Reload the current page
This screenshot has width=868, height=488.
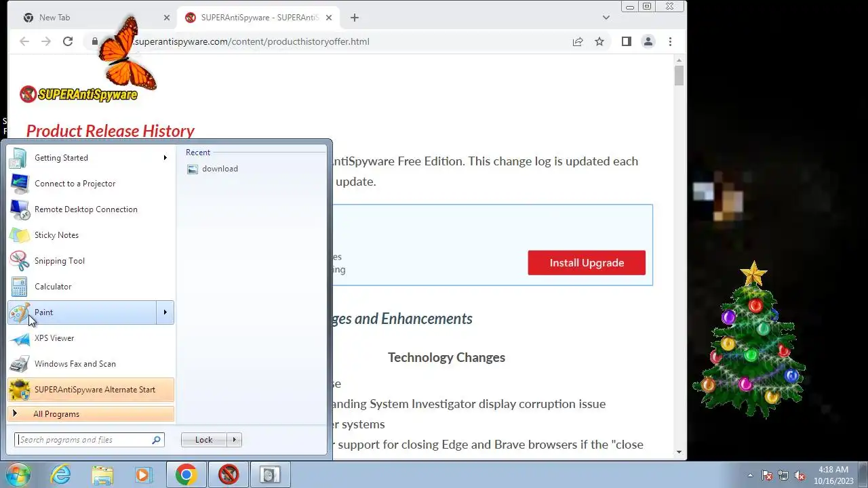68,41
